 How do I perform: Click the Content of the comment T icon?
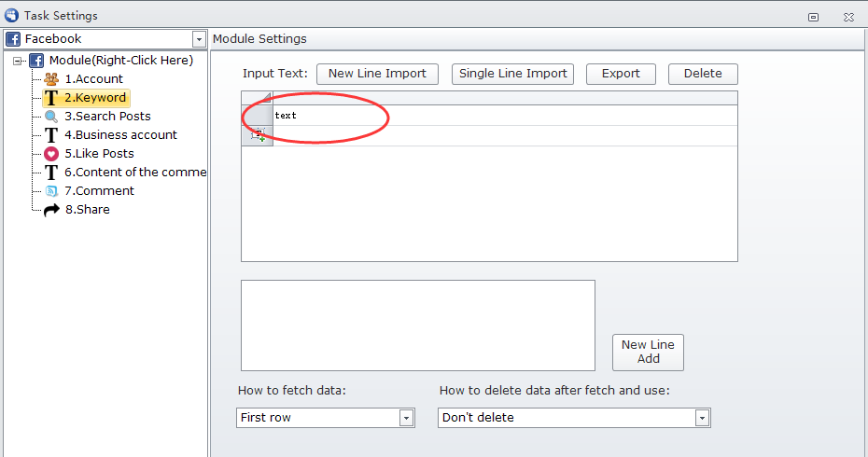(x=51, y=173)
